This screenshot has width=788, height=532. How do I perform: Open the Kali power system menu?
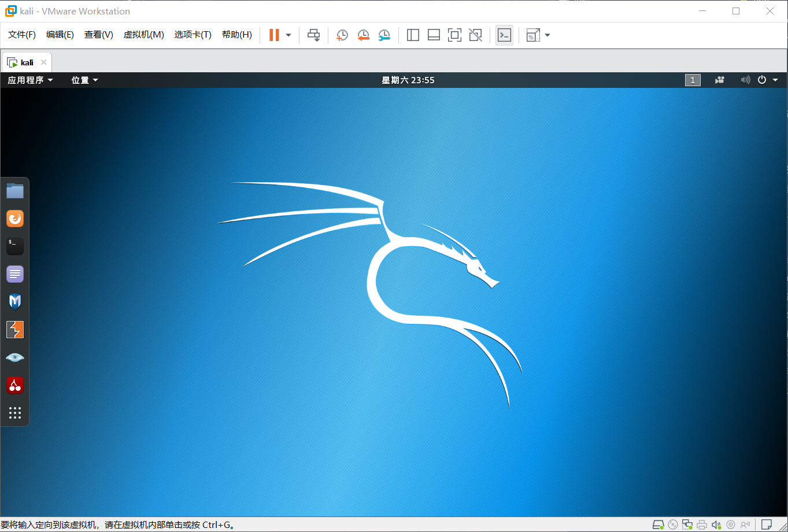pyautogui.click(x=768, y=80)
